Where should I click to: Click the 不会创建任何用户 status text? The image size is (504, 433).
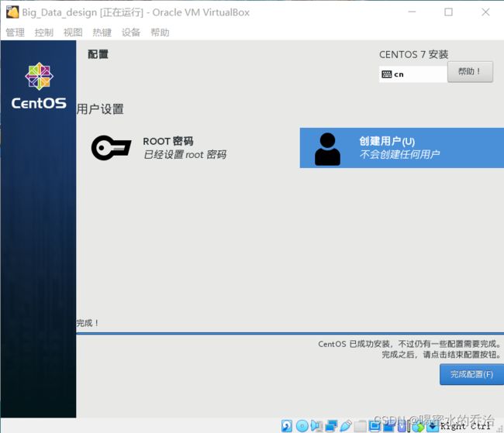click(399, 154)
